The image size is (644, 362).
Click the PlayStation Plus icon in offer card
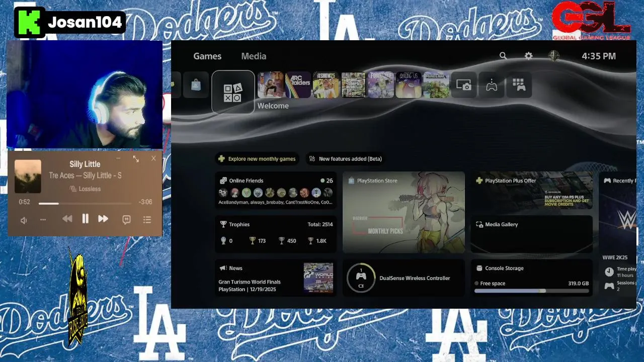tap(479, 180)
